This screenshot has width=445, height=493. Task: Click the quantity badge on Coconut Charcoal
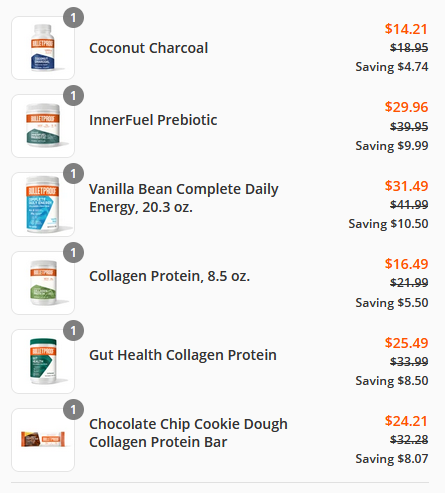pos(73,17)
